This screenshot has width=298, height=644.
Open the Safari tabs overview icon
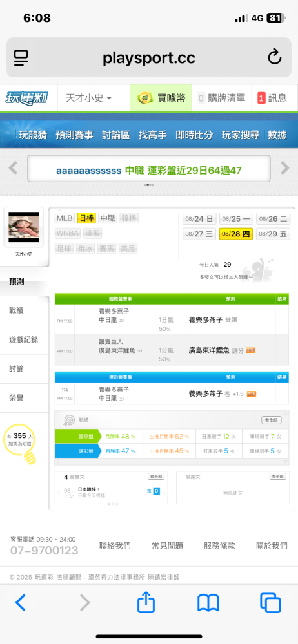270,603
